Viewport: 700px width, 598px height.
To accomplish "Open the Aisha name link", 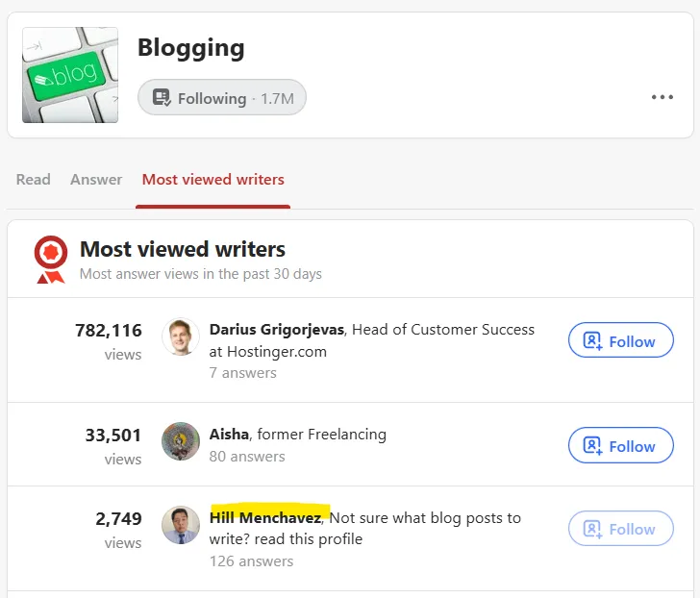I will click(x=230, y=435).
